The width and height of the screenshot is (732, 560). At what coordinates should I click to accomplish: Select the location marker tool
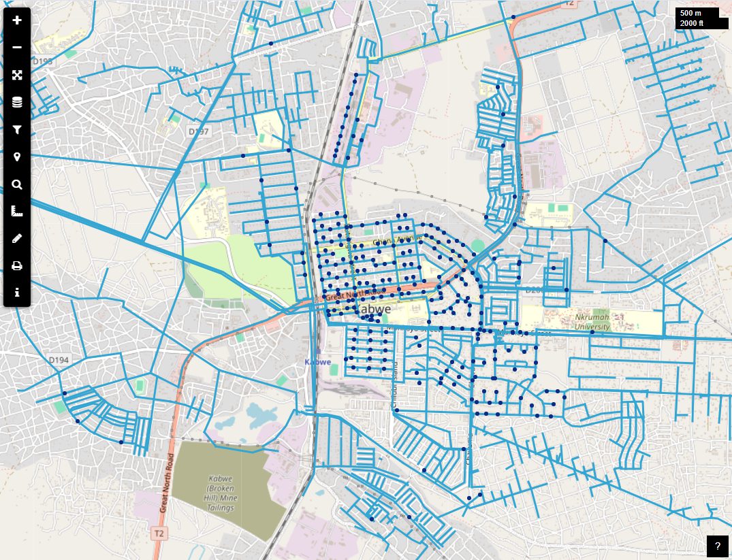[17, 157]
